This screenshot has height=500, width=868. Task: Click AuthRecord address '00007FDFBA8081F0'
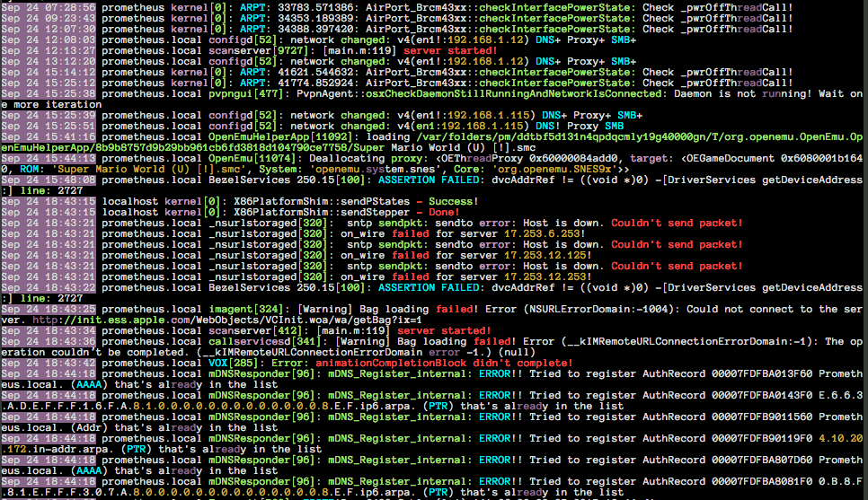pyautogui.click(x=762, y=482)
